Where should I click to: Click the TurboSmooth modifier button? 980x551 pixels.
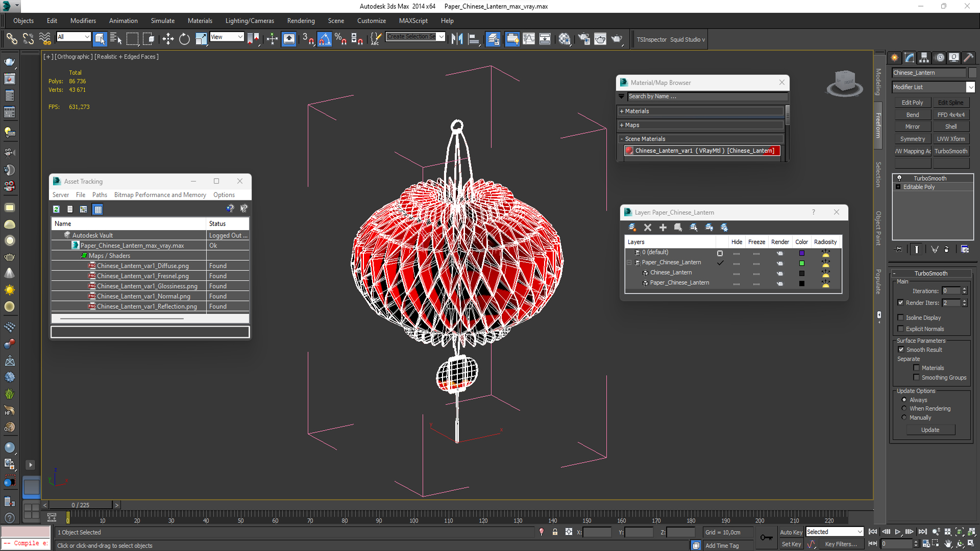click(x=950, y=152)
